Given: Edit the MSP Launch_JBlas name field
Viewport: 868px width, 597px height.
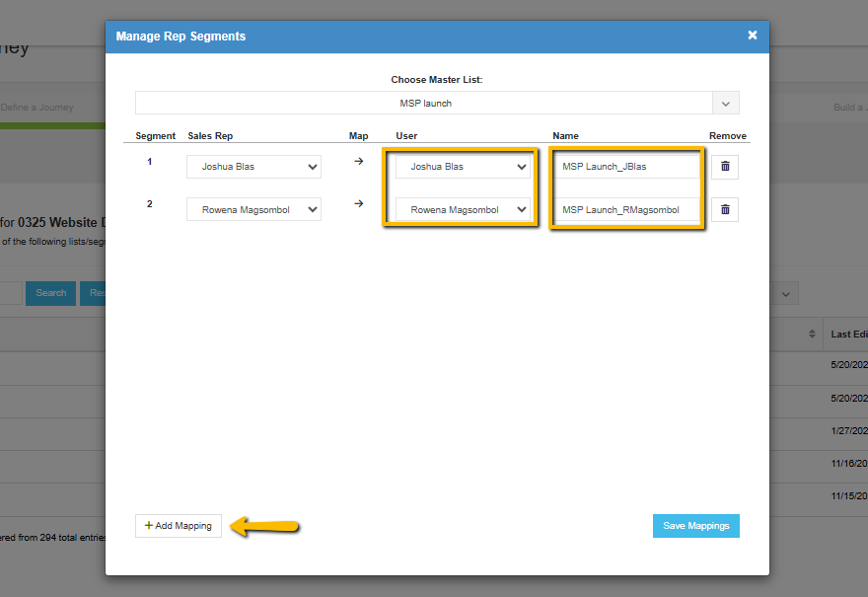Looking at the screenshot, I should click(x=626, y=167).
